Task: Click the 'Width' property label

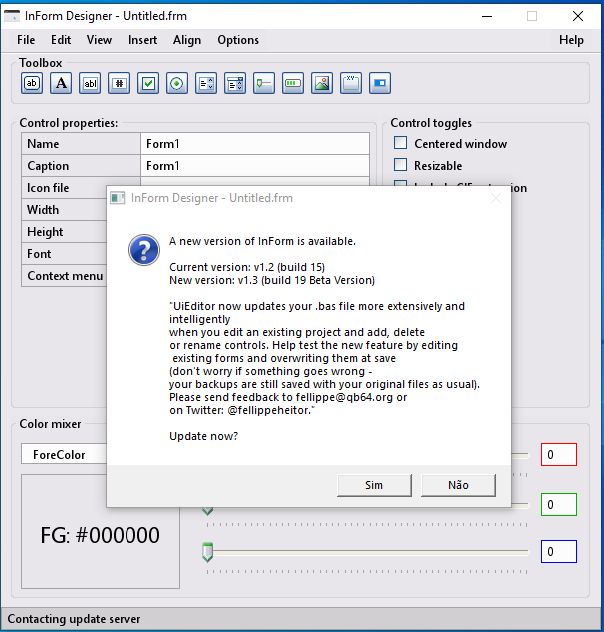Action: click(x=43, y=210)
